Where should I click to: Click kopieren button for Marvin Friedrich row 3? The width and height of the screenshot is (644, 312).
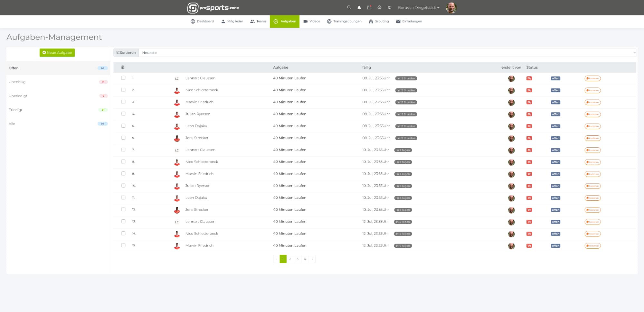coord(592,102)
